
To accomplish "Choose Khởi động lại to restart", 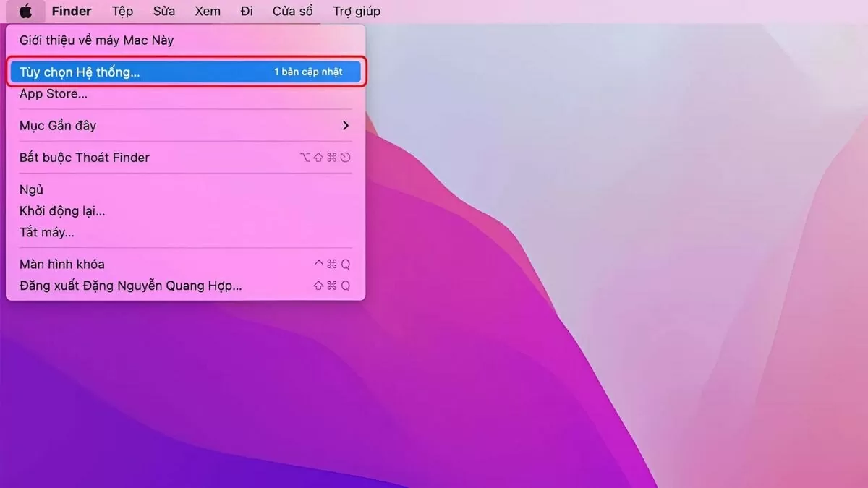I will (x=61, y=210).
